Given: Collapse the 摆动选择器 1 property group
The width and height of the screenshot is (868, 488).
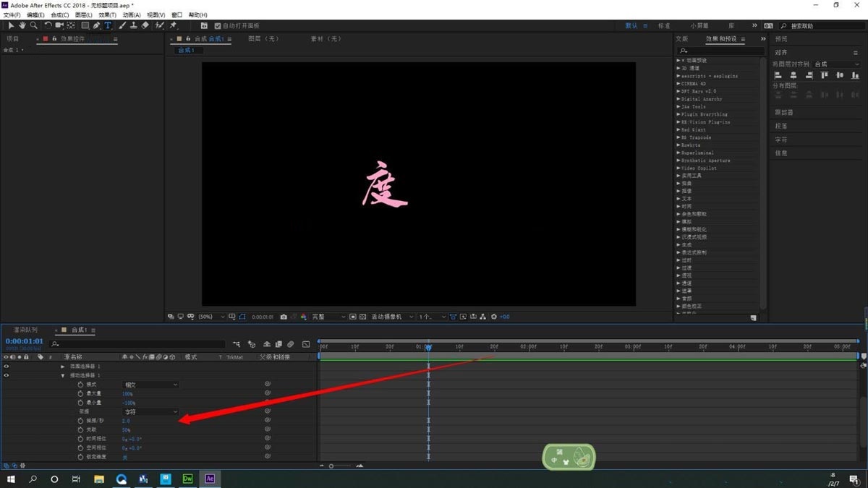Looking at the screenshot, I should 63,374.
